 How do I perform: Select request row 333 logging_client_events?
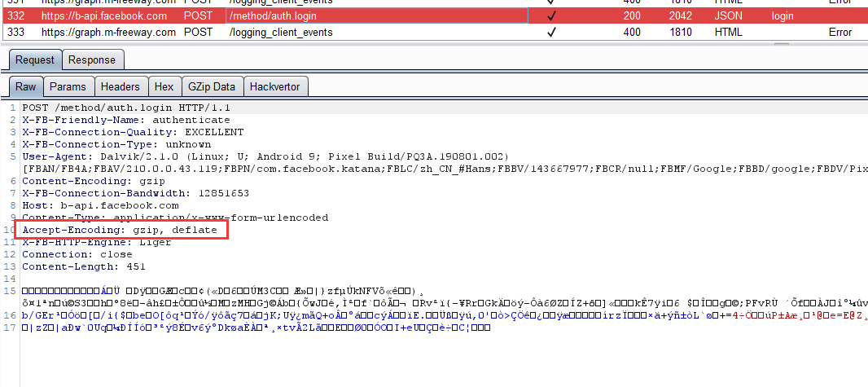point(434,32)
